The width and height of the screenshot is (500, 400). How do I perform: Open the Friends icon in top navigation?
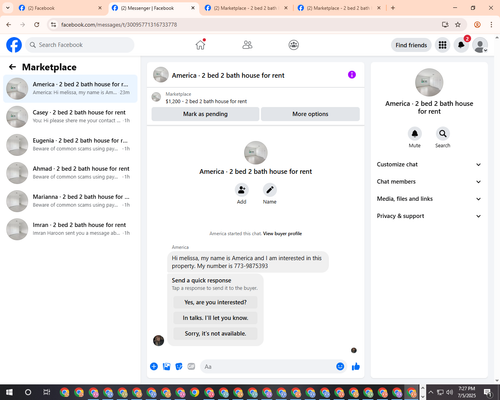click(x=247, y=45)
